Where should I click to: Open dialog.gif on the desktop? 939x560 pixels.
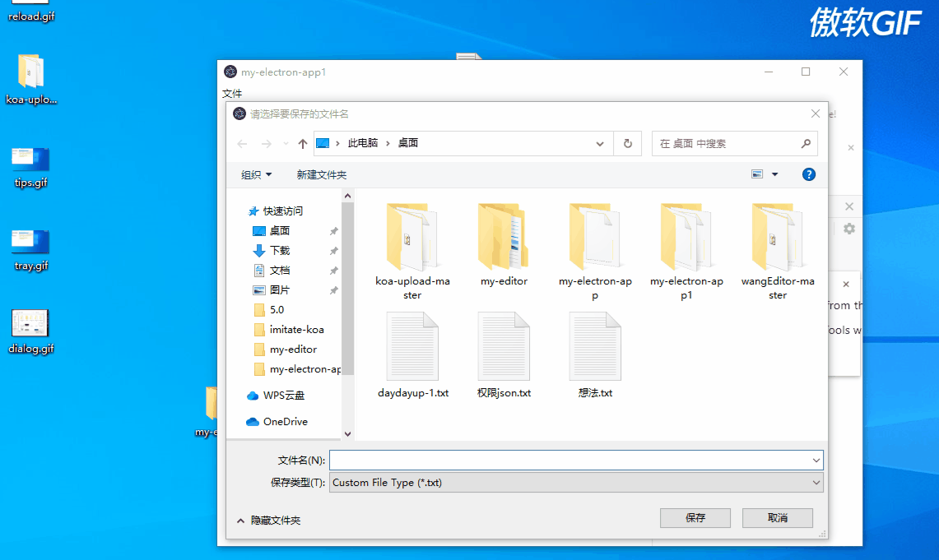[29, 328]
